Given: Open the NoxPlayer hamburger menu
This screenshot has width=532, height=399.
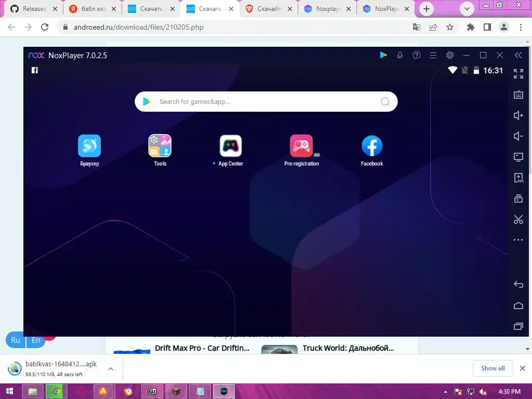Looking at the screenshot, I should click(433, 55).
